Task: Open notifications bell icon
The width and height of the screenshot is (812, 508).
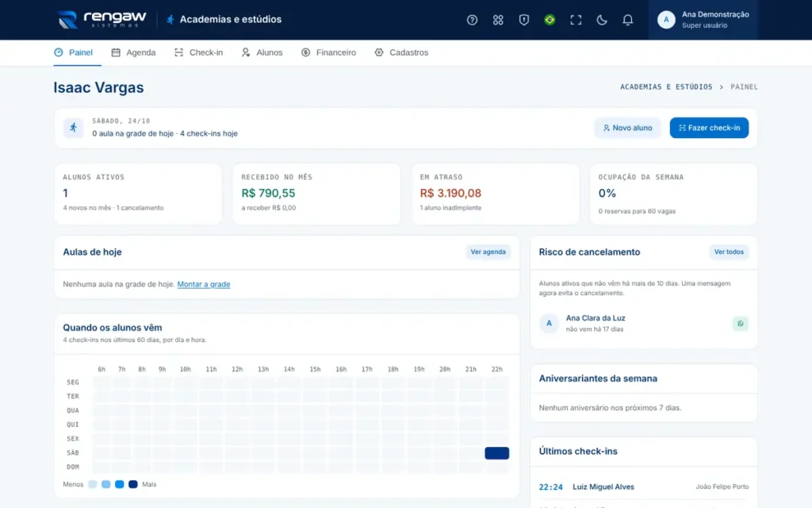Action: click(x=627, y=20)
